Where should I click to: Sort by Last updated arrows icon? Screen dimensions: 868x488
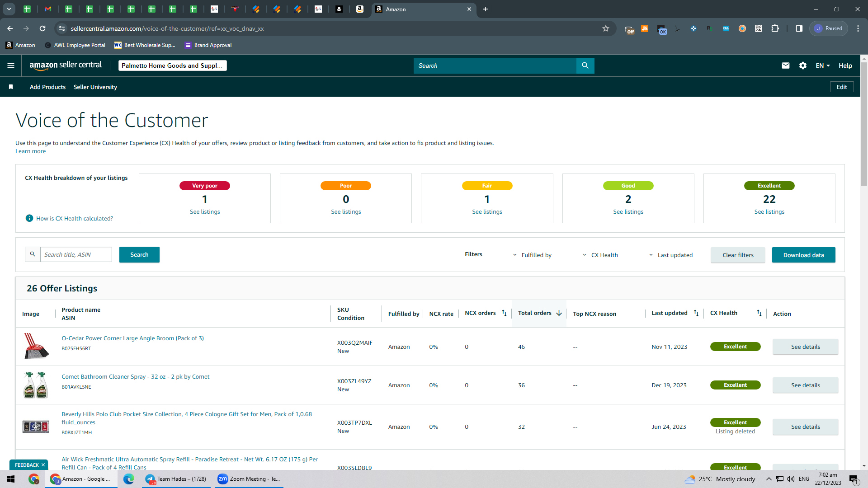[x=696, y=313]
